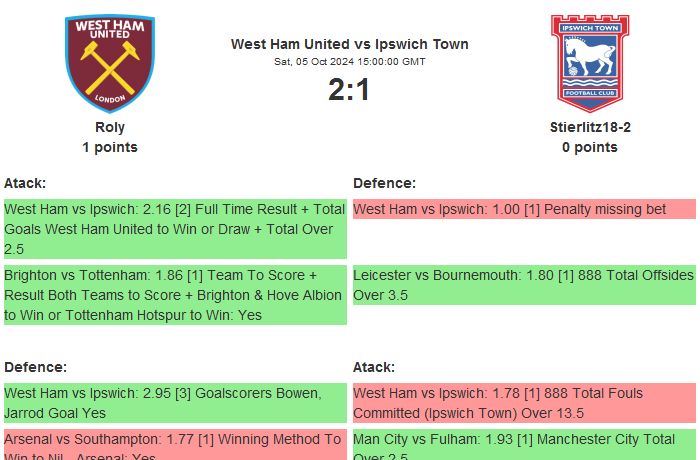Click Roly's 1 points label
Image resolution: width=700 pixels, height=460 pixels.
pyautogui.click(x=110, y=147)
